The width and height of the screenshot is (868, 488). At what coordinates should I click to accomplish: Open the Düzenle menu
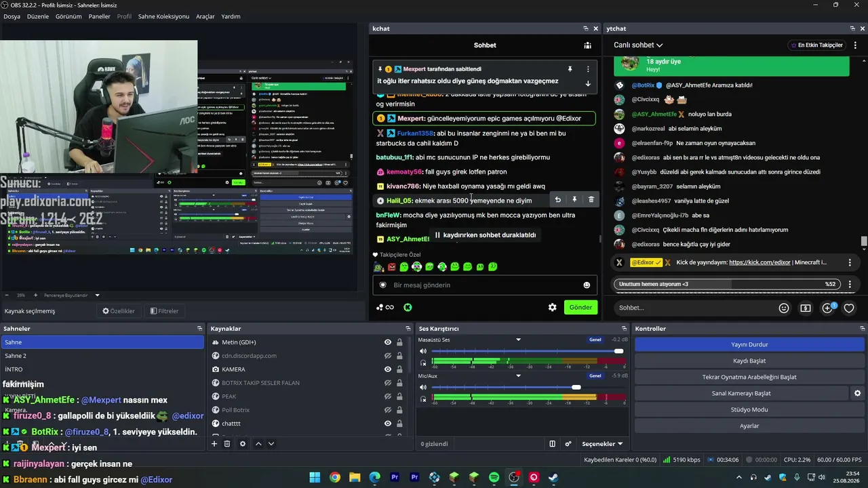click(x=38, y=16)
